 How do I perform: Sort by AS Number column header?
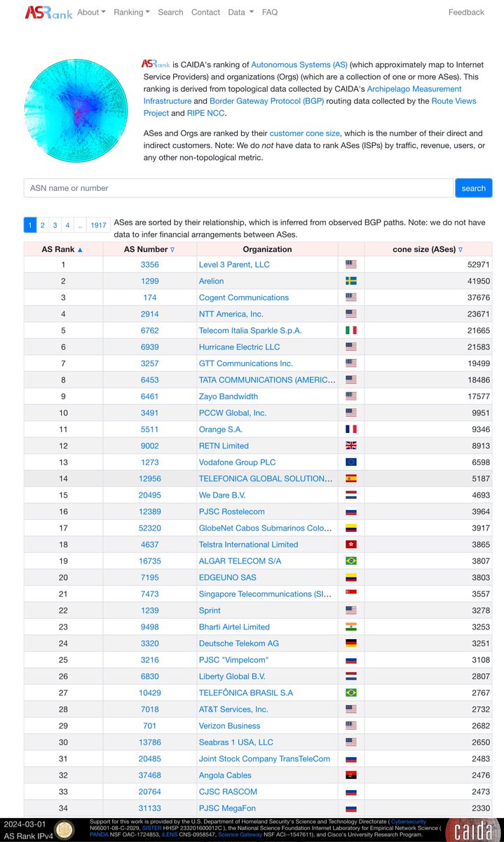coord(149,249)
